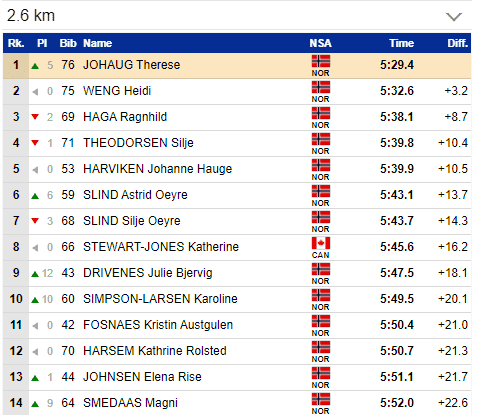Click the Canada flag for STEWART-JONES Katherine

(x=321, y=243)
